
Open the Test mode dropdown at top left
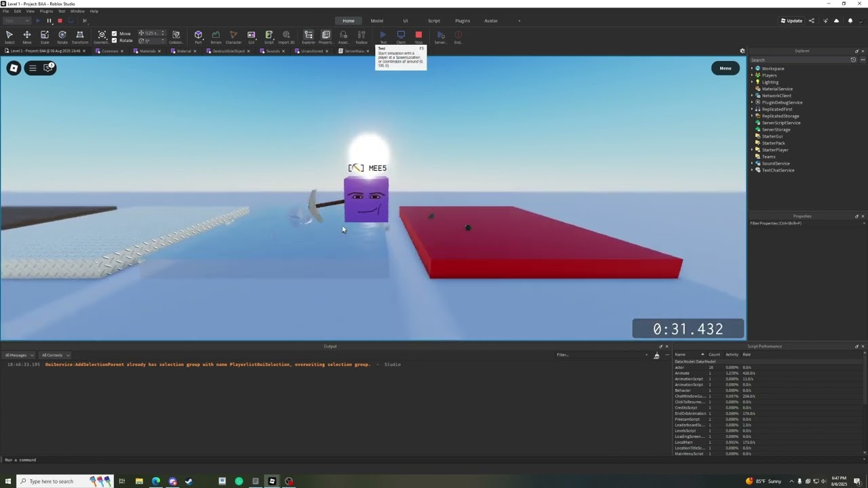[x=16, y=20]
